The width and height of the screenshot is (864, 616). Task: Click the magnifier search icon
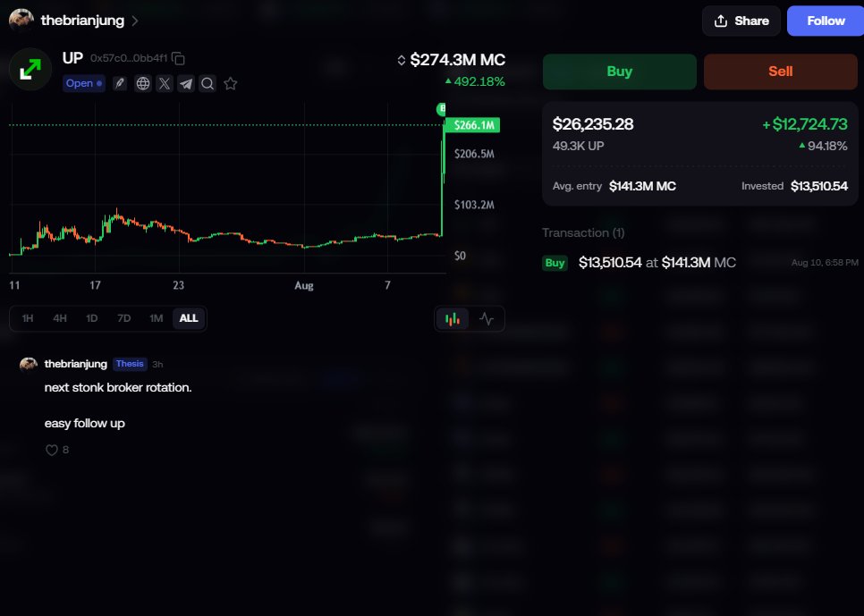point(208,84)
